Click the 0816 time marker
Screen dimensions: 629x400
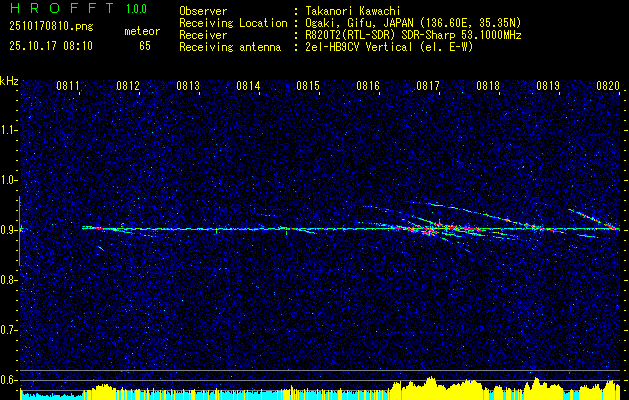coord(368,86)
